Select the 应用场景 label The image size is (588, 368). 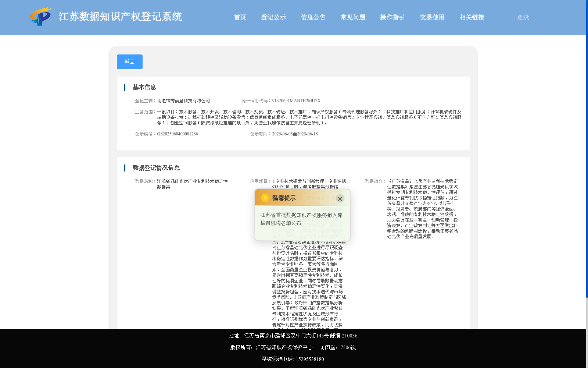click(x=260, y=181)
